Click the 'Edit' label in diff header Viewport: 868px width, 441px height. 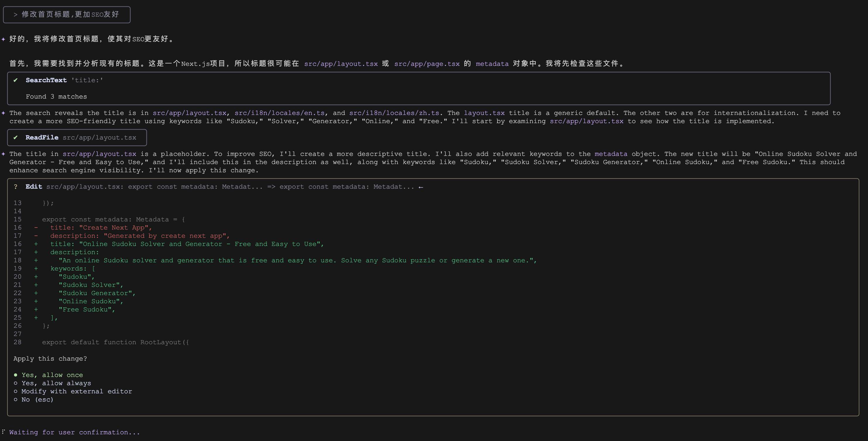click(x=34, y=187)
